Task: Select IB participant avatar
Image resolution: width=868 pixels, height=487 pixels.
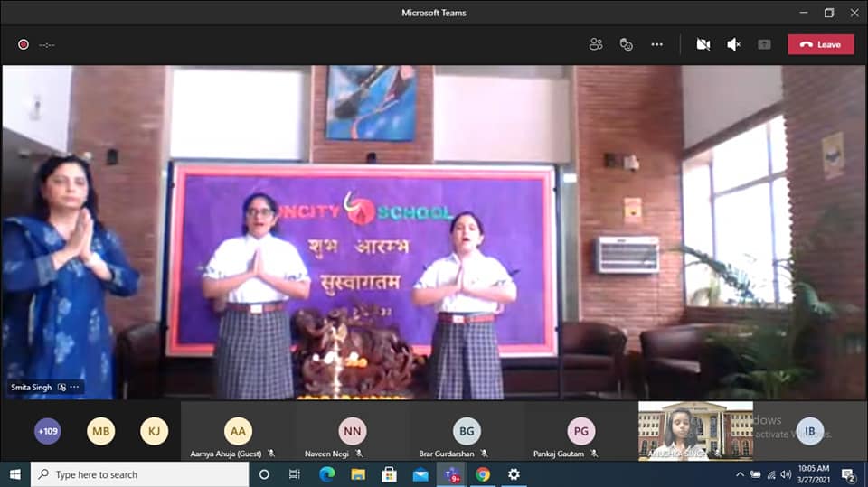Action: (x=810, y=431)
